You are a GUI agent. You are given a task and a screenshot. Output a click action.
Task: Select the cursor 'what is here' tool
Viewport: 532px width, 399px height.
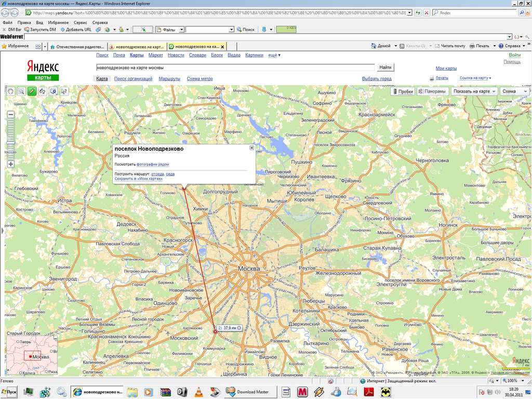(64, 91)
